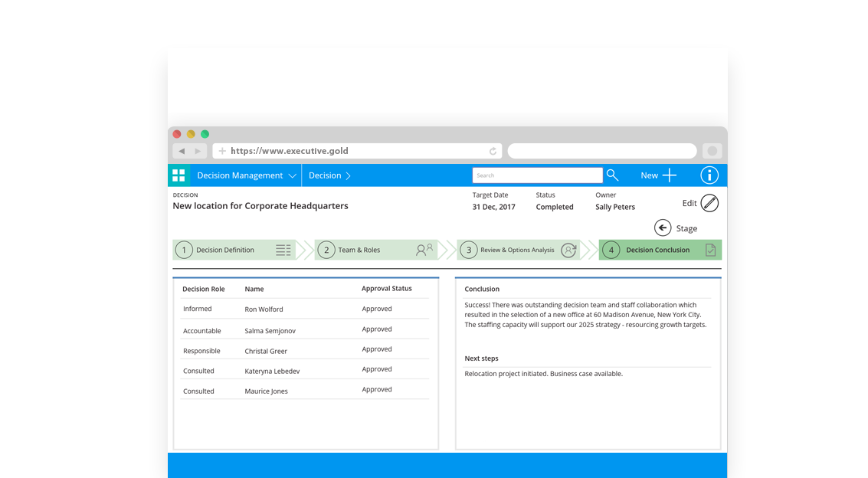Click the browser URL address bar

(x=358, y=152)
